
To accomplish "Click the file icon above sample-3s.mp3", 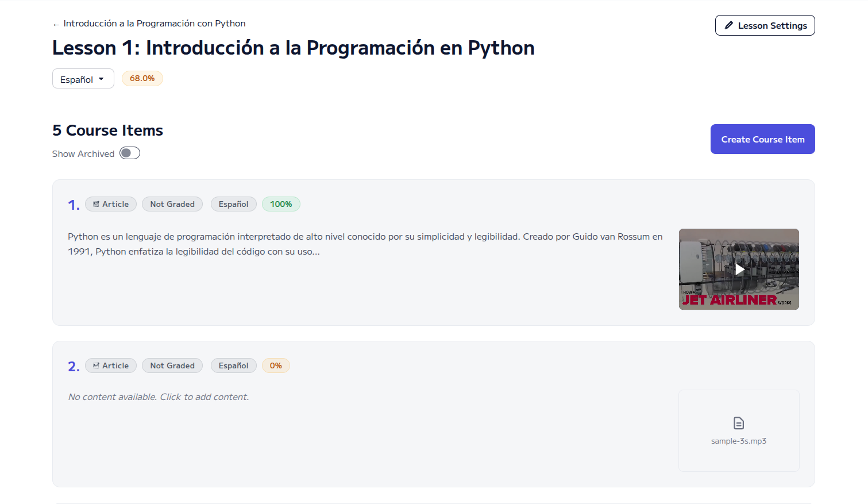I will coord(739,424).
